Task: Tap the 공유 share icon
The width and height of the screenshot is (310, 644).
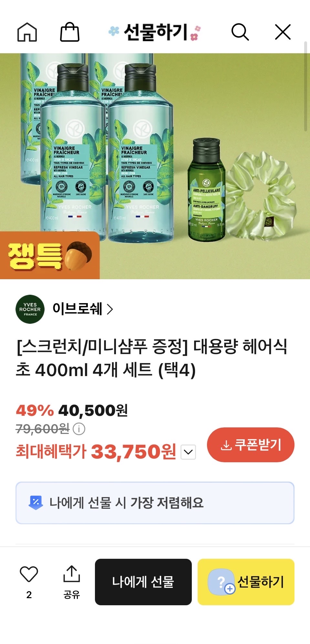Action: click(72, 582)
